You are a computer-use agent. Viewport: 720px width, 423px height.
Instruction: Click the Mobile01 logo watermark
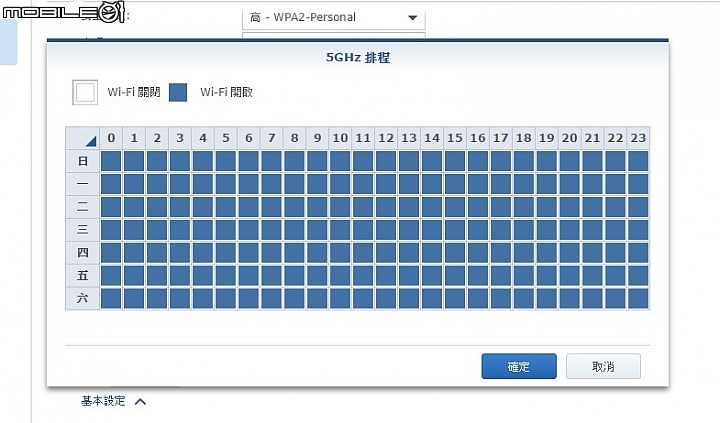[63, 12]
